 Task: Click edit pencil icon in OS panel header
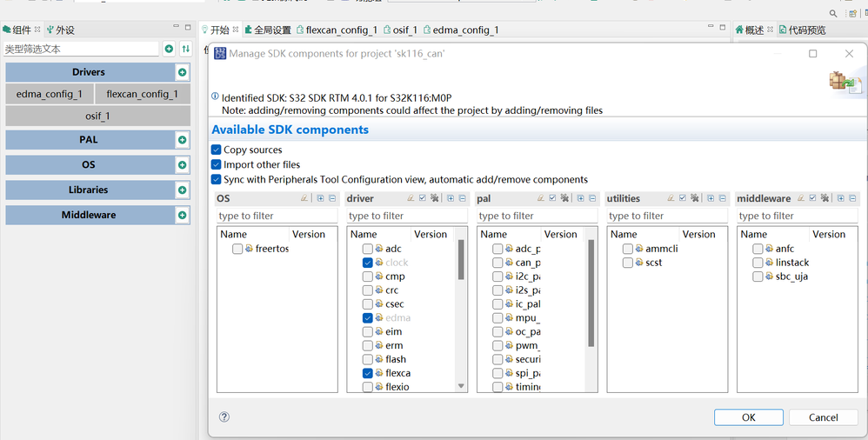tap(304, 197)
